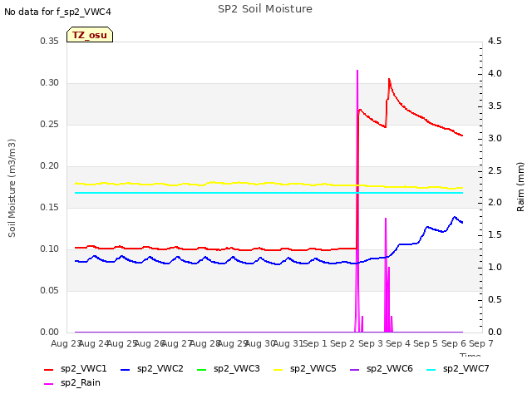The image size is (532, 399).
Task: Click the sp2_VWC6 legend entry
Action: (x=382, y=369)
